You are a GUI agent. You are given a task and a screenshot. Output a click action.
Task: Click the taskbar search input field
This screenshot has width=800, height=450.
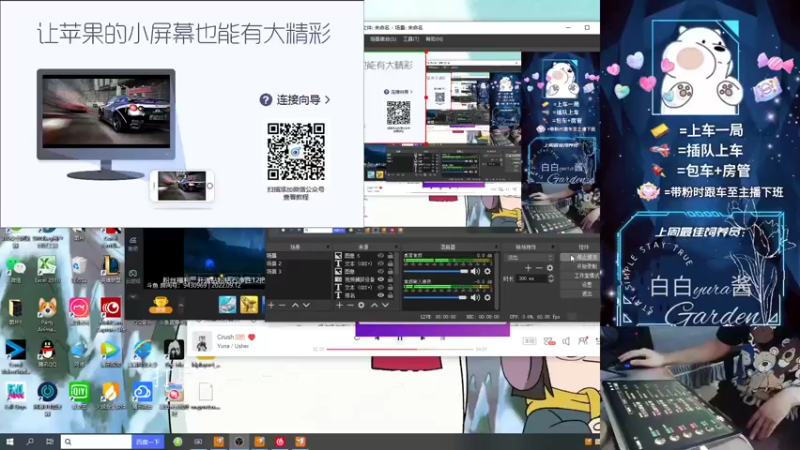[96, 441]
